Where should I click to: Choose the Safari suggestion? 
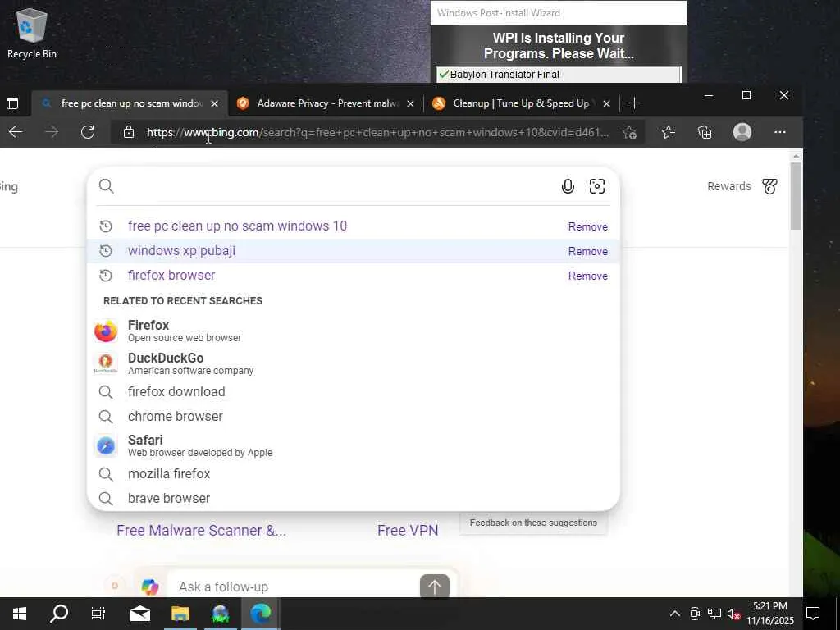(x=353, y=445)
